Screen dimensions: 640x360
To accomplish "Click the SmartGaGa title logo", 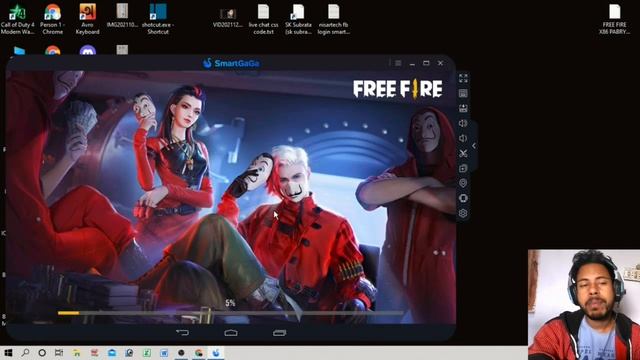I will click(231, 63).
